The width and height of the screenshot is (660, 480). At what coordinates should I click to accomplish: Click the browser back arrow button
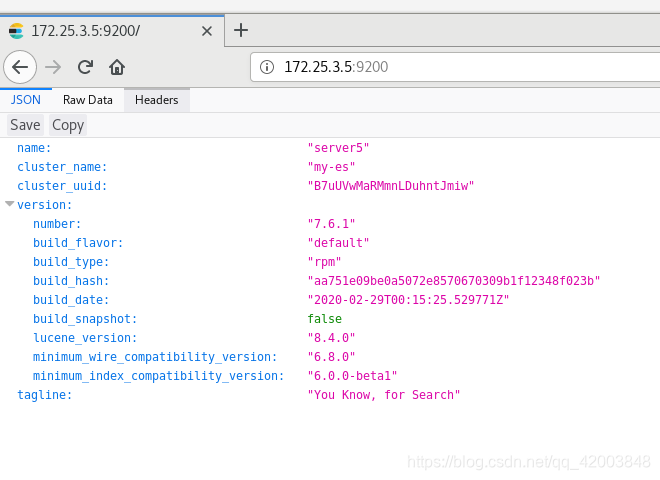[x=20, y=67]
